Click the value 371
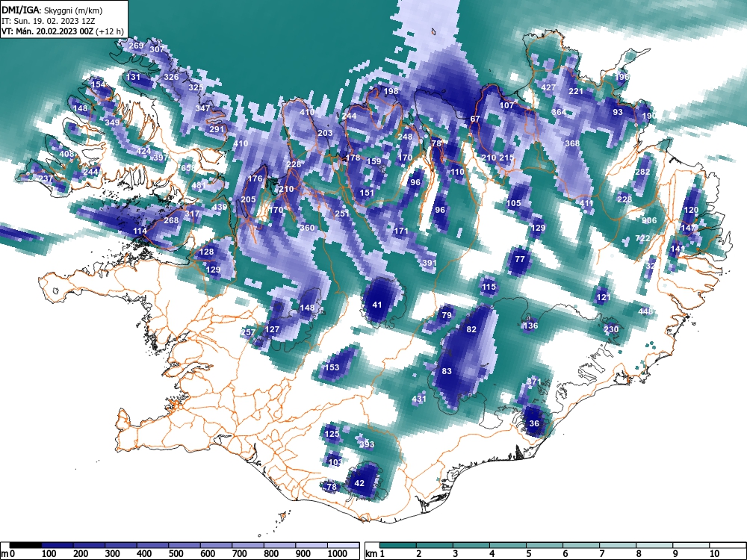Image resolution: width=747 pixels, height=560 pixels. pos(534,382)
